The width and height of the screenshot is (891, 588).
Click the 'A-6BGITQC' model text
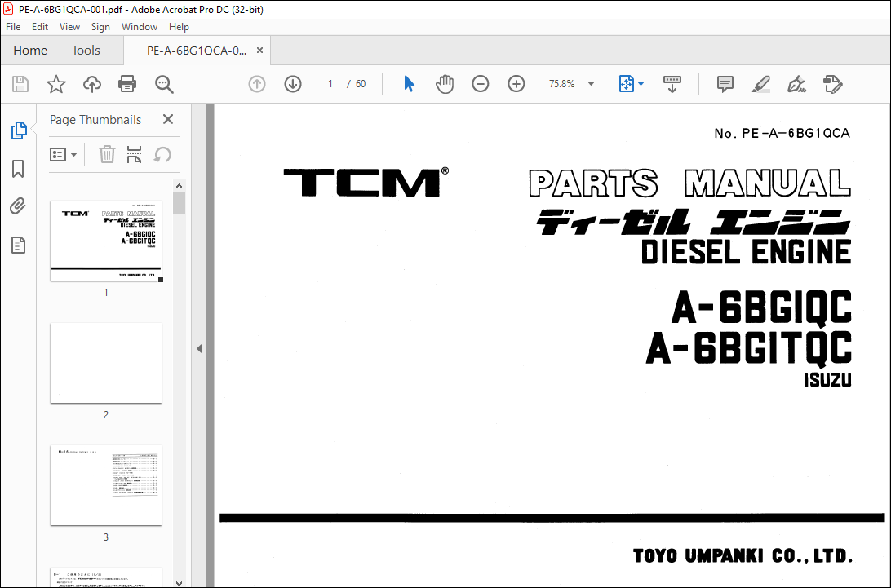pyautogui.click(x=749, y=347)
